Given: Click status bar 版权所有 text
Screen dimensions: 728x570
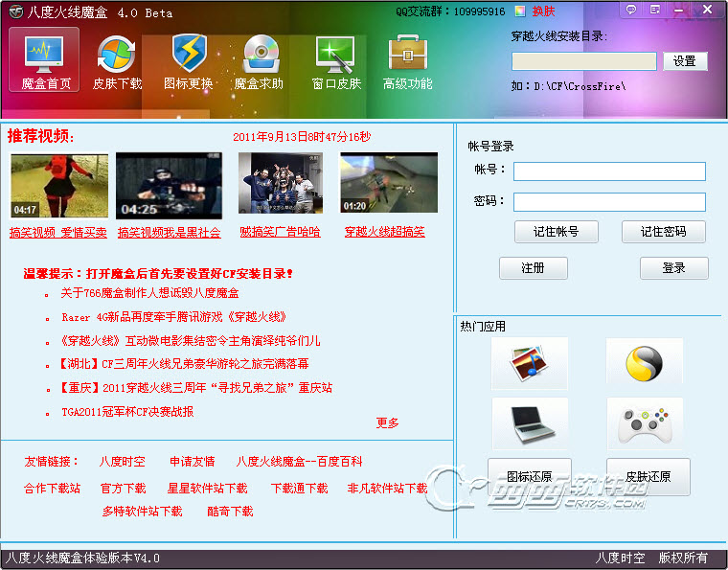Looking at the screenshot, I should tap(683, 558).
